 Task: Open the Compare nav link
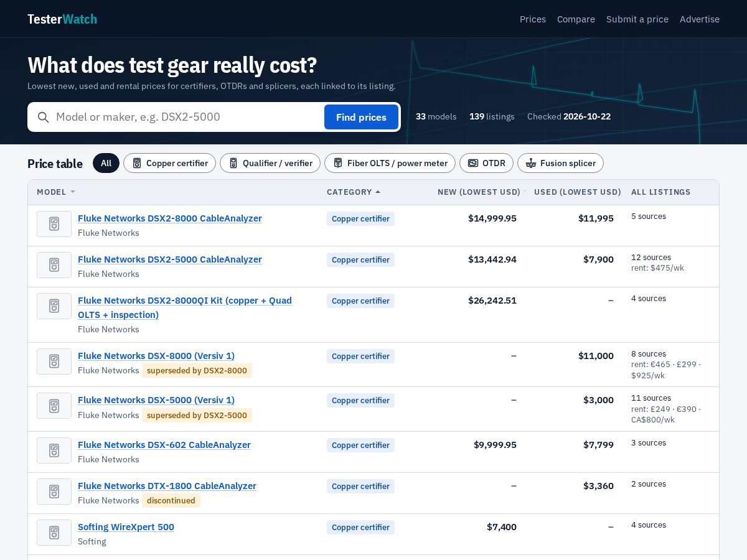pos(576,19)
